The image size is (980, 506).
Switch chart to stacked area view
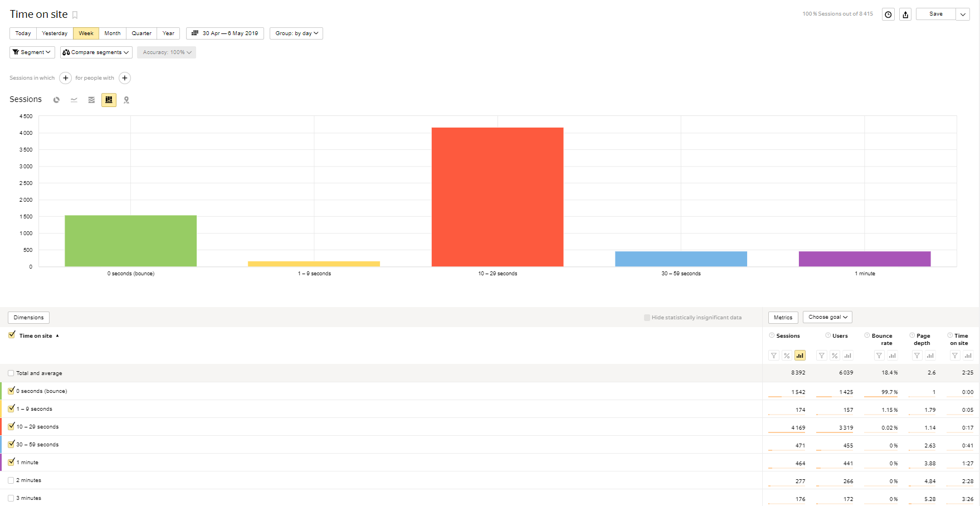91,100
